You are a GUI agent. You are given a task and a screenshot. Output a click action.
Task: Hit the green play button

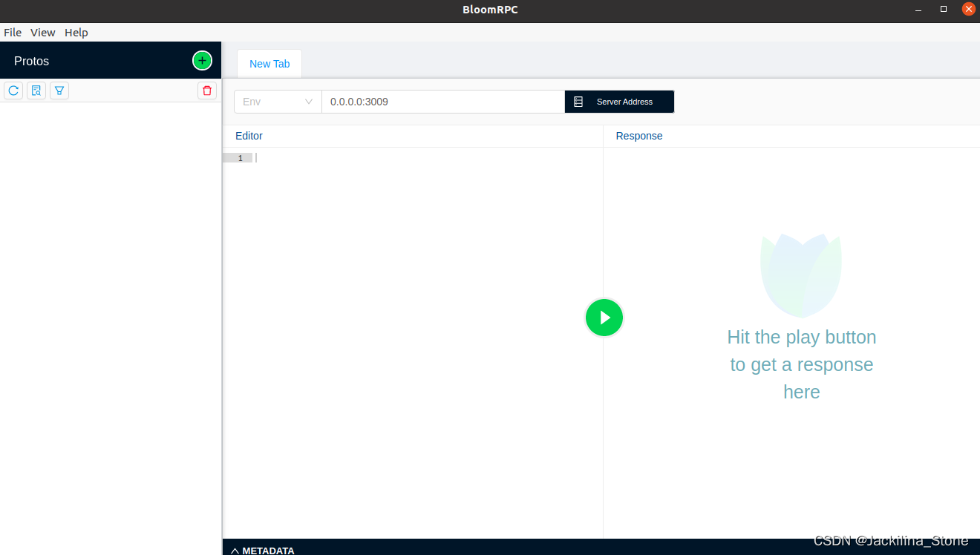pos(604,318)
